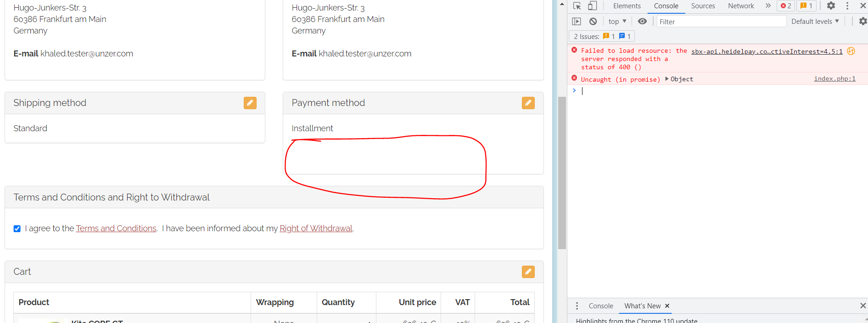The image size is (868, 323).
Task: Open DevTools main settings gear
Action: pos(831,6)
